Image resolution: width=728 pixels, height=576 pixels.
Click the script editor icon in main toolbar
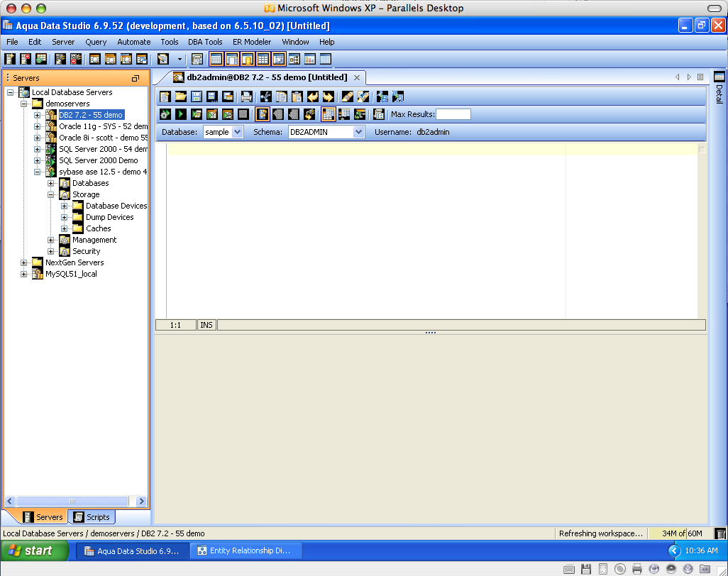pyautogui.click(x=162, y=59)
